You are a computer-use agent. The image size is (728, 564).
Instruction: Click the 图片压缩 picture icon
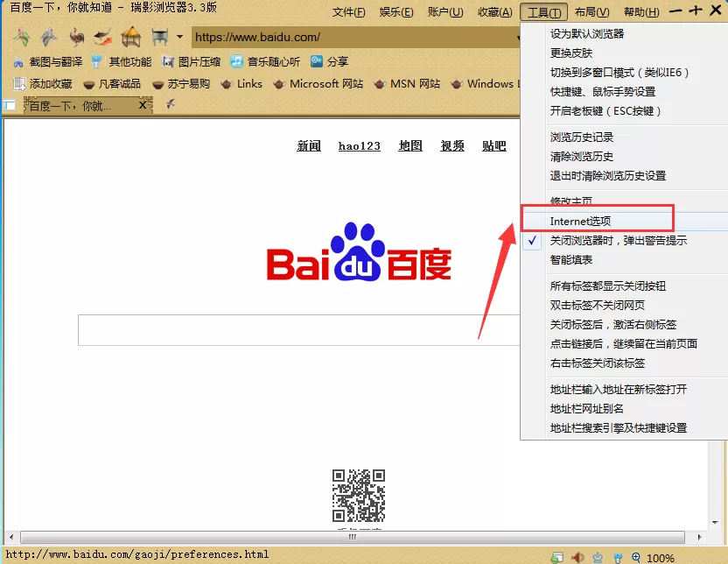click(168, 62)
